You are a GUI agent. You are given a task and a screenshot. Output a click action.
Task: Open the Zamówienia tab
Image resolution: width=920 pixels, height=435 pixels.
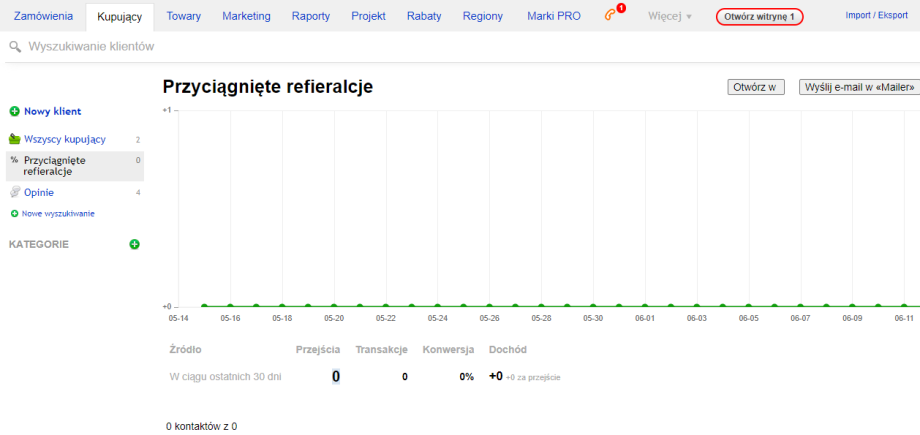(43, 17)
